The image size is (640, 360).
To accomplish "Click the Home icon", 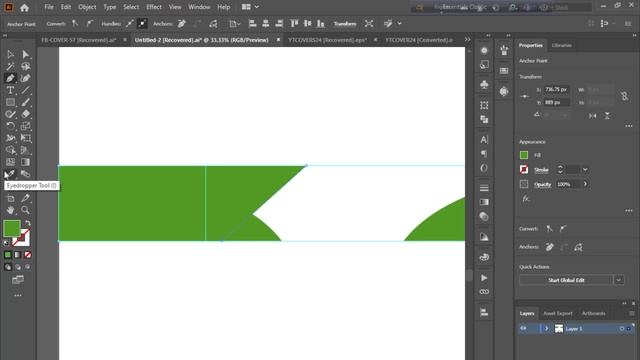I will tap(24, 7).
